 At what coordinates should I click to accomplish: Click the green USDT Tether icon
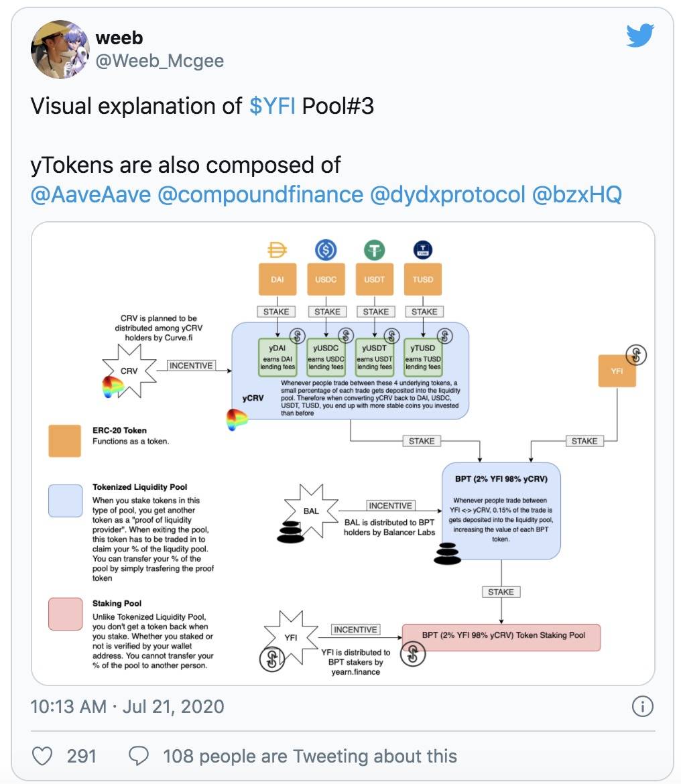pyautogui.click(x=374, y=249)
